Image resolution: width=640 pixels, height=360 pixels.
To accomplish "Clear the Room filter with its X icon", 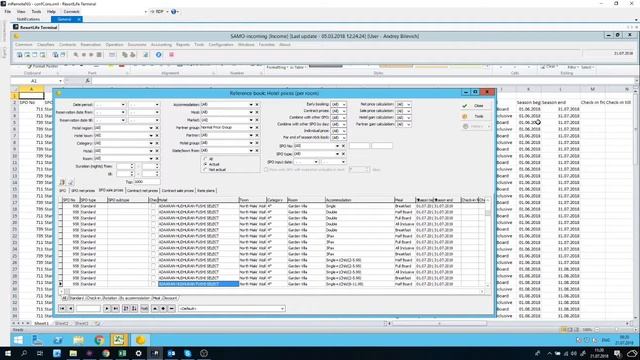I will [157, 158].
